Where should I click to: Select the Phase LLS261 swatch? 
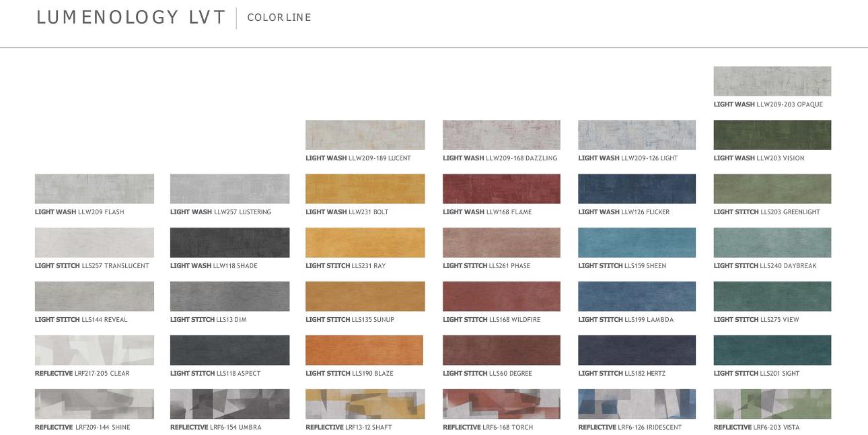pyautogui.click(x=501, y=242)
